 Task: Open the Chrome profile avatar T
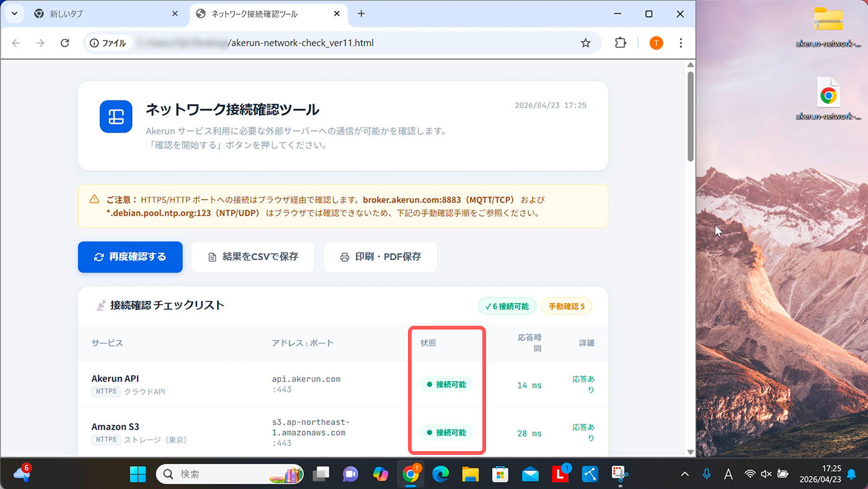[x=656, y=43]
